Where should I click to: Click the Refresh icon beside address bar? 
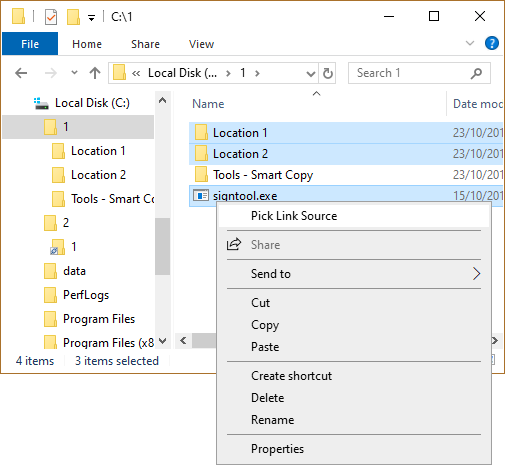[x=327, y=73]
